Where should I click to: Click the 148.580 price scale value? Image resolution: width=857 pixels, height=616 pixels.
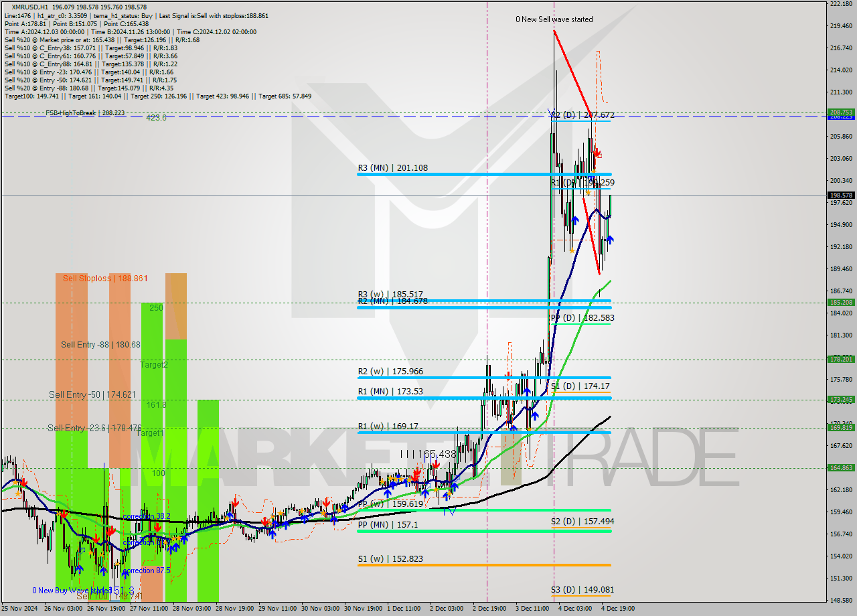[x=841, y=600]
